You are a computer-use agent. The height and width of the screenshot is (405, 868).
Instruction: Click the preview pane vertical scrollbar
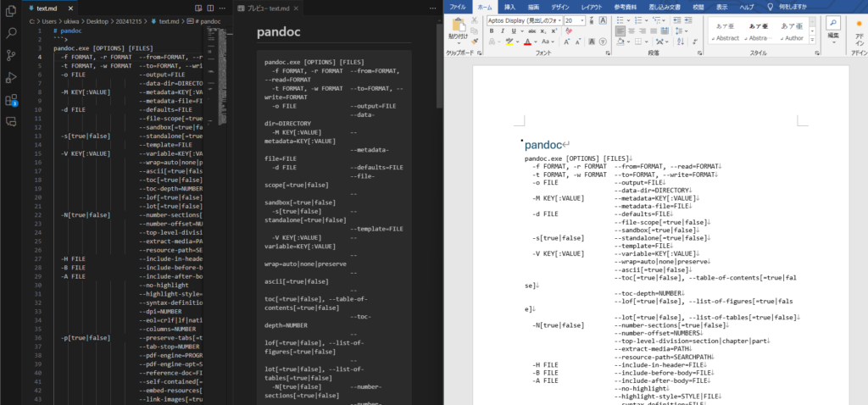point(440,66)
